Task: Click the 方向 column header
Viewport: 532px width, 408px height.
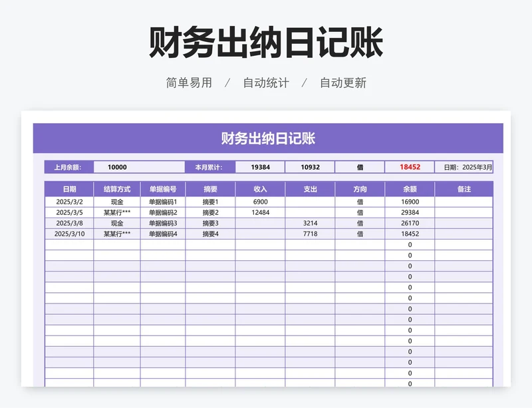Action: (360, 189)
